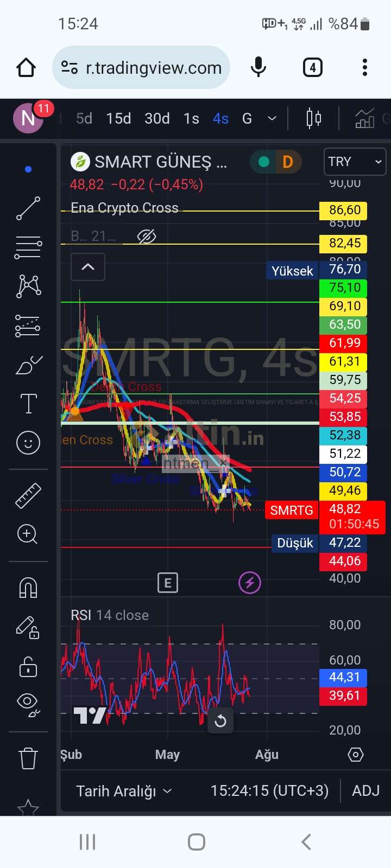Open the TRY currency dropdown
391x868 pixels.
(355, 162)
